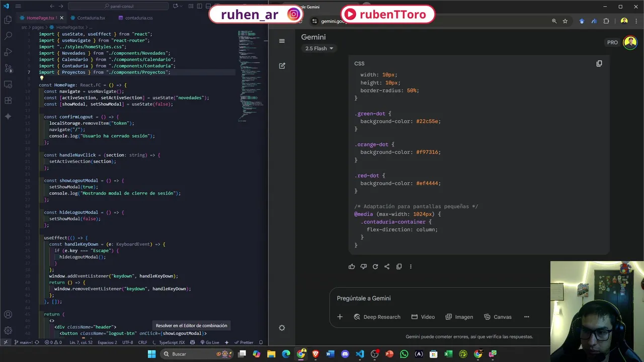The image size is (644, 362).
Task: Open more options for the Gemini response
Action: tap(411, 266)
